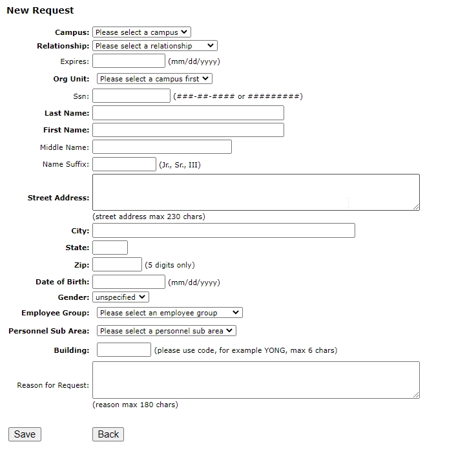476x455 pixels.
Task: Select the Last Name text box
Action: pyautogui.click(x=188, y=113)
